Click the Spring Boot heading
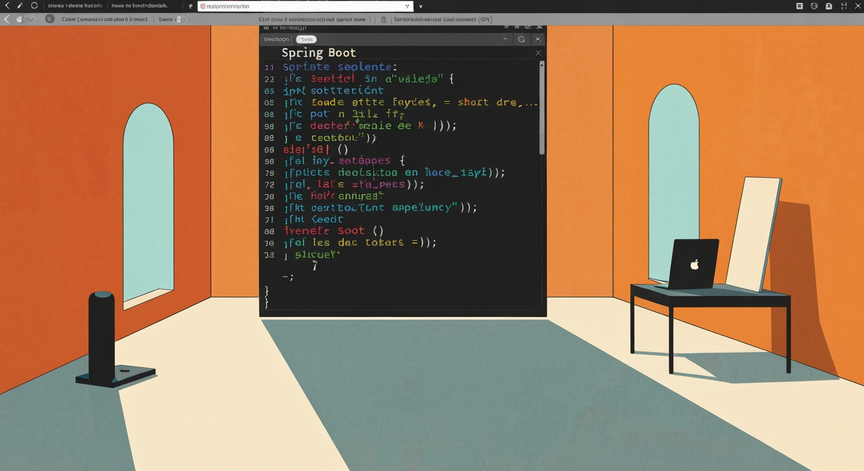Screen dimensions: 864x471 (x=318, y=53)
